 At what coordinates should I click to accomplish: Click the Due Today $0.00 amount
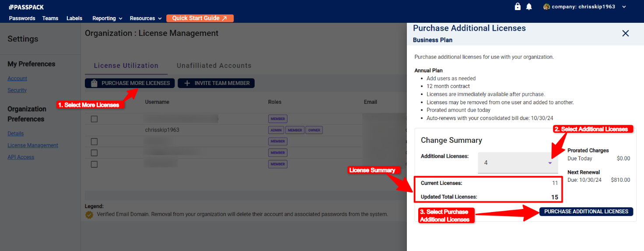point(623,159)
